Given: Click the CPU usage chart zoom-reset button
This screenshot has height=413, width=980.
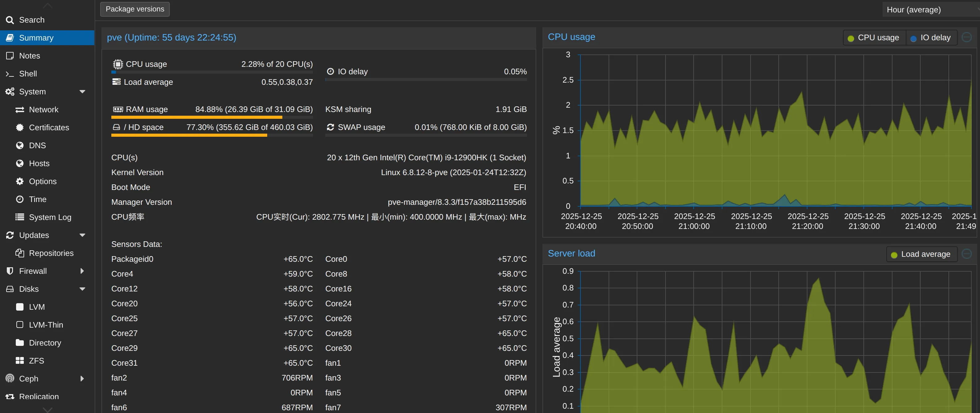Looking at the screenshot, I should tap(966, 37).
